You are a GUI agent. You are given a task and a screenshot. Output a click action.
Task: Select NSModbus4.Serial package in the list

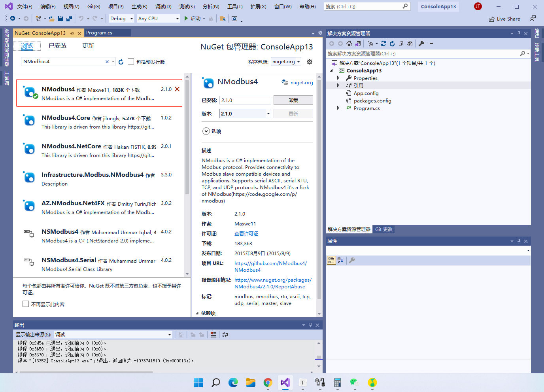click(x=99, y=265)
